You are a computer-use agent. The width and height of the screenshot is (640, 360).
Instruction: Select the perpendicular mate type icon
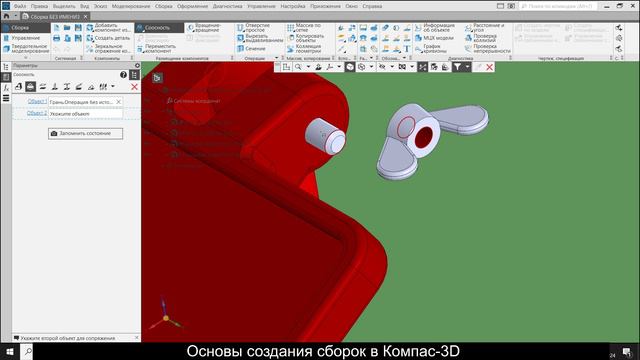click(x=55, y=87)
